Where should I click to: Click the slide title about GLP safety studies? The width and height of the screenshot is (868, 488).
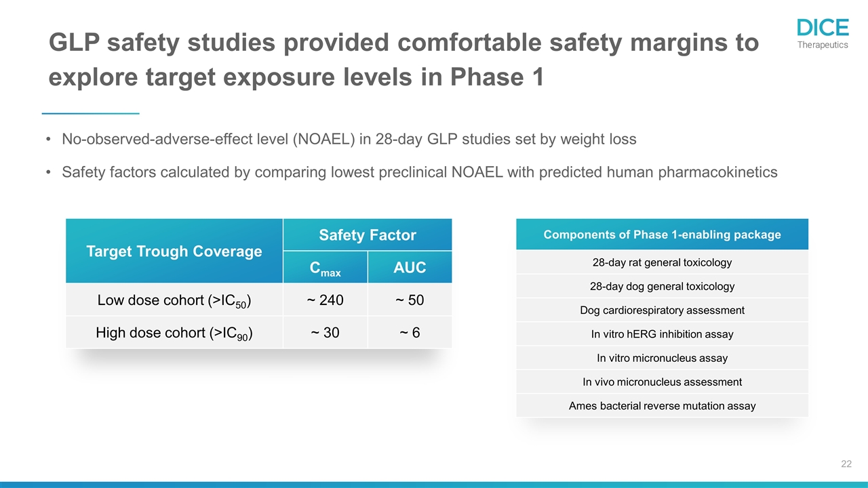[403, 60]
